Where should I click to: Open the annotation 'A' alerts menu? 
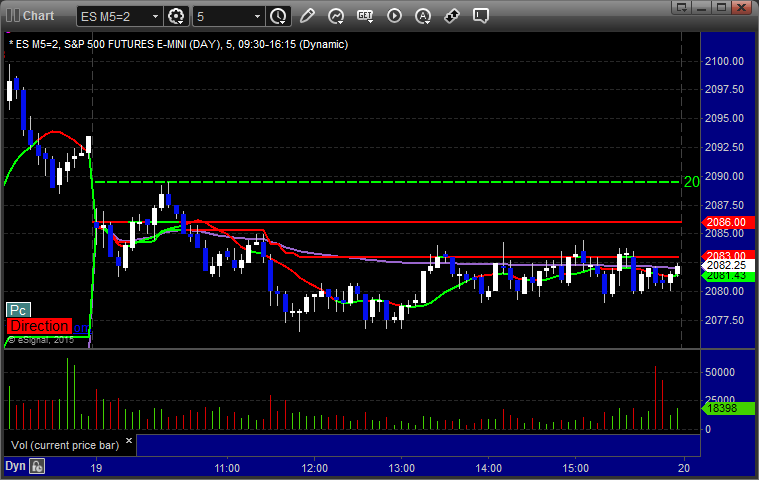point(423,16)
